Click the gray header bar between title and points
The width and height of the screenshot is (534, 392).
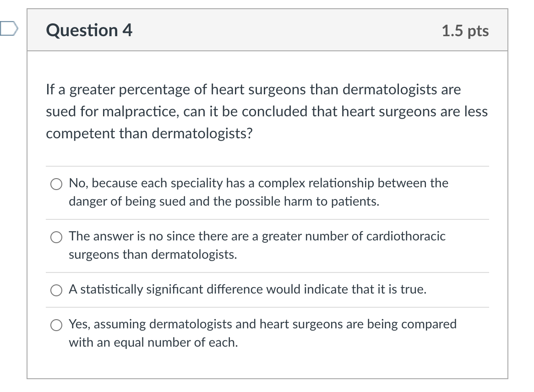tap(286, 30)
